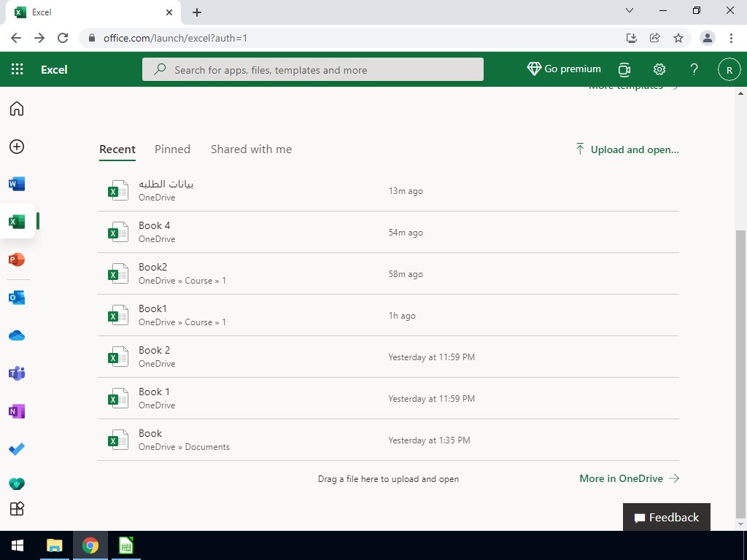The image size is (747, 560).
Task: Go to Home in the left sidebar
Action: click(17, 109)
